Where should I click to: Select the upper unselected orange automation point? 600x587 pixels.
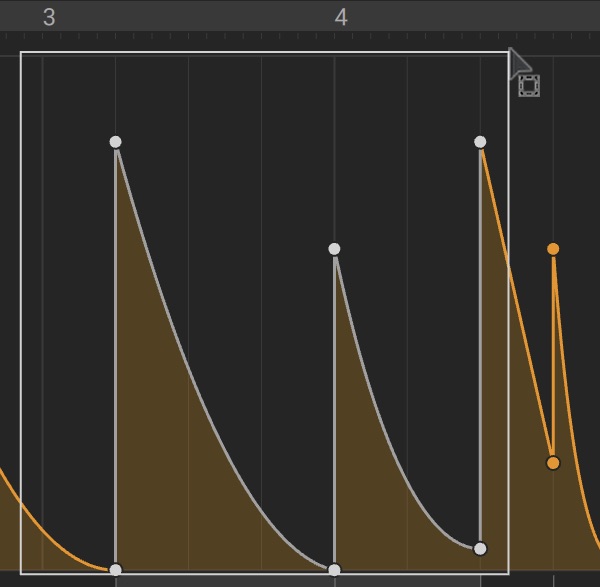point(553,249)
